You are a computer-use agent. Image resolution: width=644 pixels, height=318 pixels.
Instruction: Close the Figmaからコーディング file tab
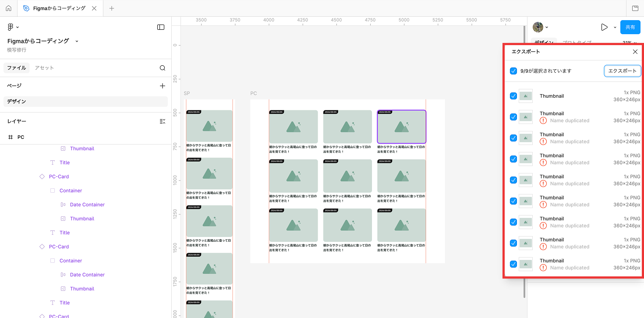click(95, 8)
